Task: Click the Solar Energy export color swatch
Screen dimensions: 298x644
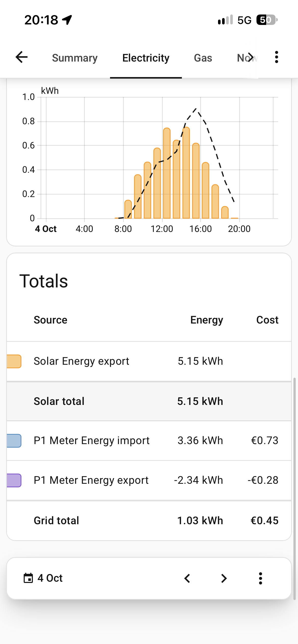Action: [x=14, y=361]
